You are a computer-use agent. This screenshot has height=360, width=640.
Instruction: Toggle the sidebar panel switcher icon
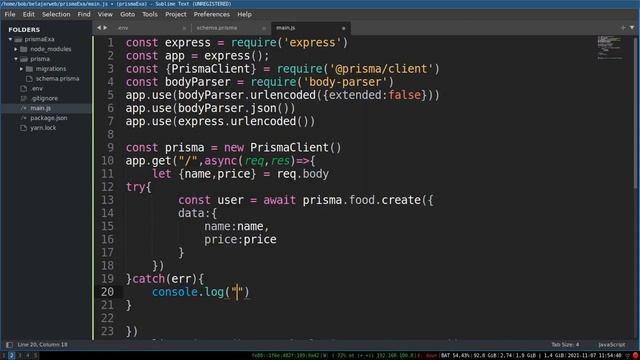[x=9, y=345]
